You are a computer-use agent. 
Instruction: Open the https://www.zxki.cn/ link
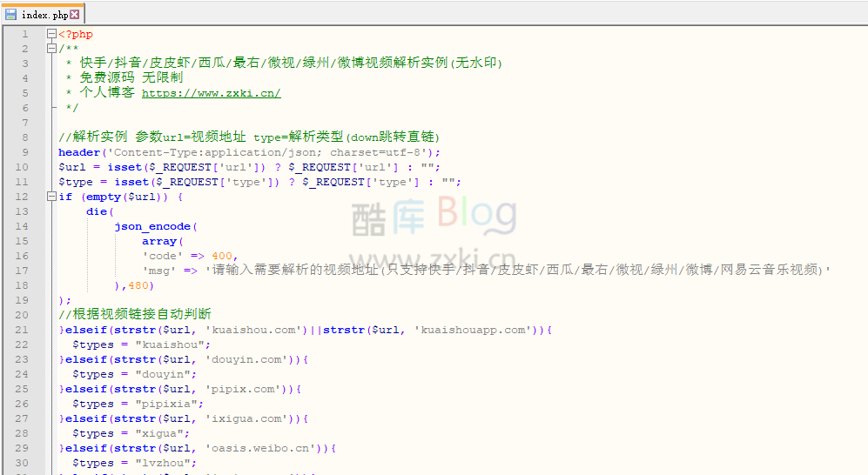(x=212, y=93)
